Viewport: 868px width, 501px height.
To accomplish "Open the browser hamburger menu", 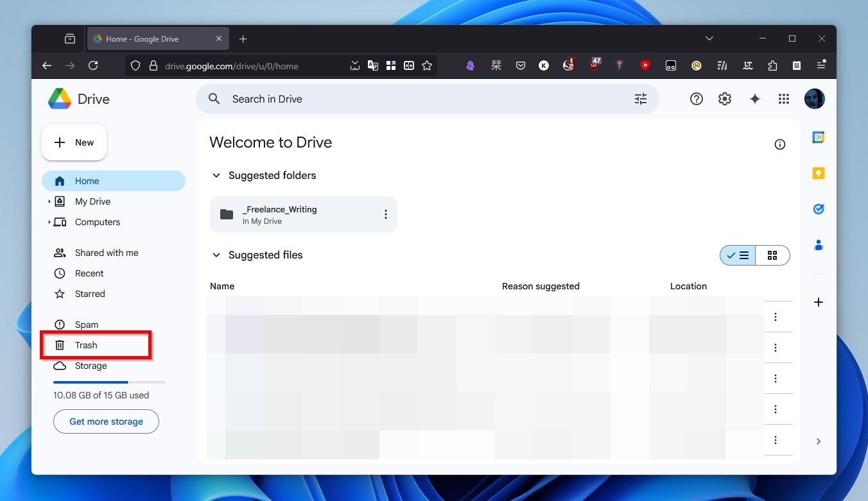I will [821, 65].
